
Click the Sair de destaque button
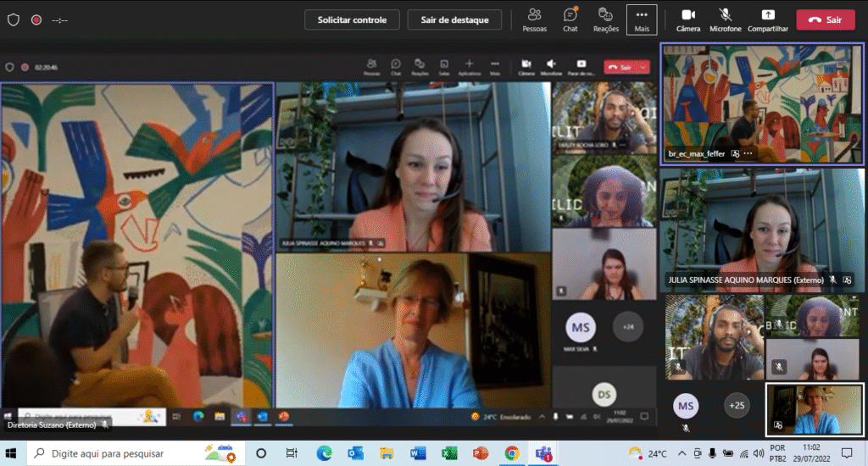tap(454, 19)
